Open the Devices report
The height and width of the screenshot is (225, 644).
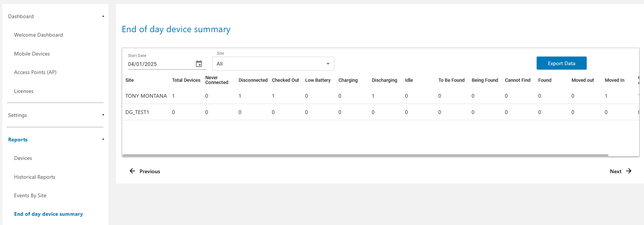(x=23, y=158)
